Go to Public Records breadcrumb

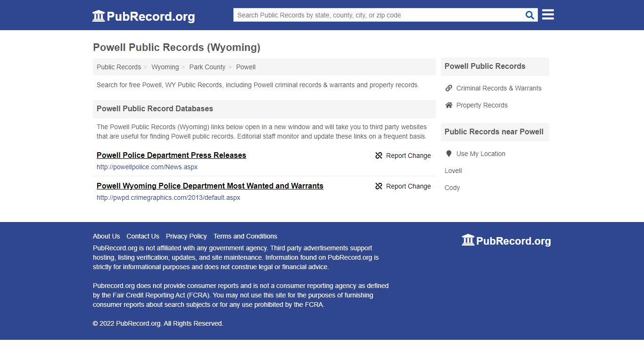coord(119,67)
